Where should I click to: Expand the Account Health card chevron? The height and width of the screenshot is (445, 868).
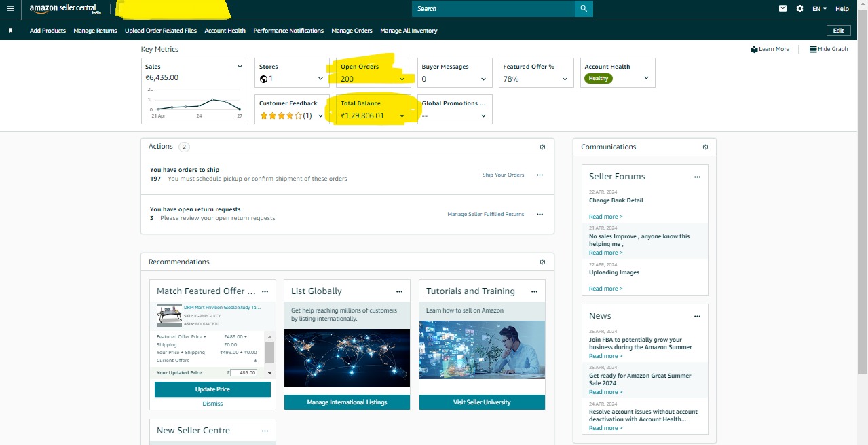click(x=646, y=78)
